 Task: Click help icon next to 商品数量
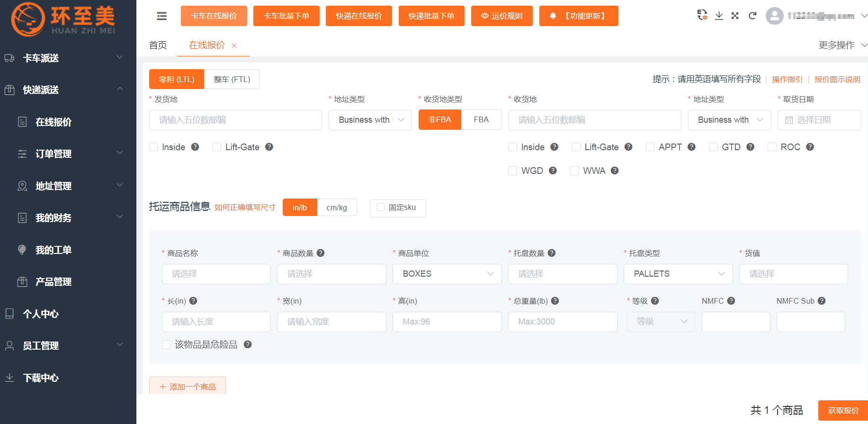pyautogui.click(x=321, y=253)
